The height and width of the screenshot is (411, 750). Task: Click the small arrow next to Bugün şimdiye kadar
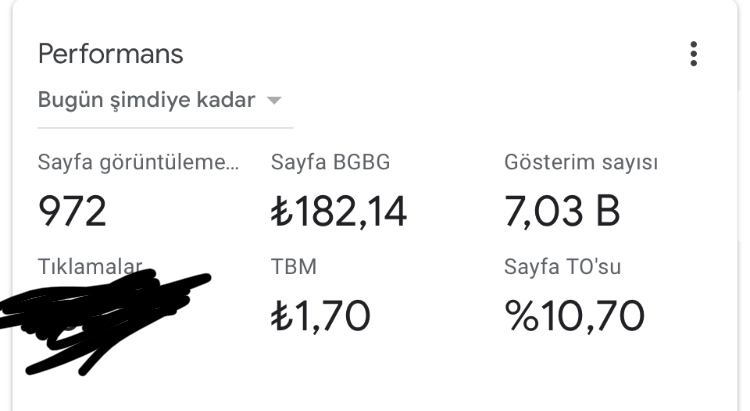click(274, 100)
